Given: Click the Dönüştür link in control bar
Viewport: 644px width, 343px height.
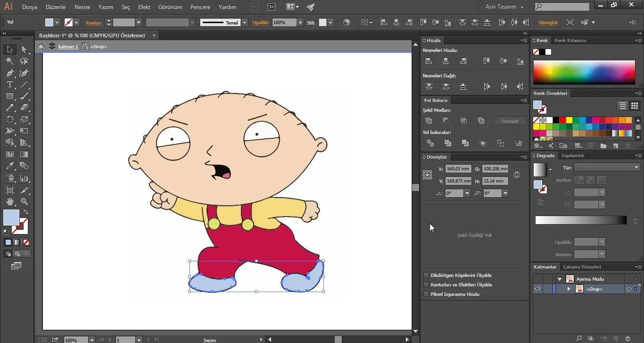Looking at the screenshot, I should (548, 22).
